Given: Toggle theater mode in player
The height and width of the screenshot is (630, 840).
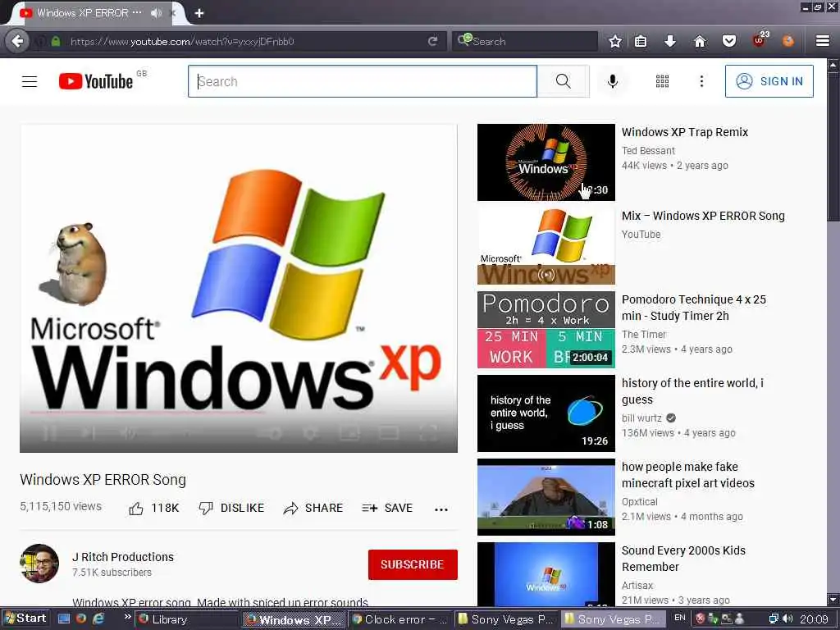Looking at the screenshot, I should [389, 433].
